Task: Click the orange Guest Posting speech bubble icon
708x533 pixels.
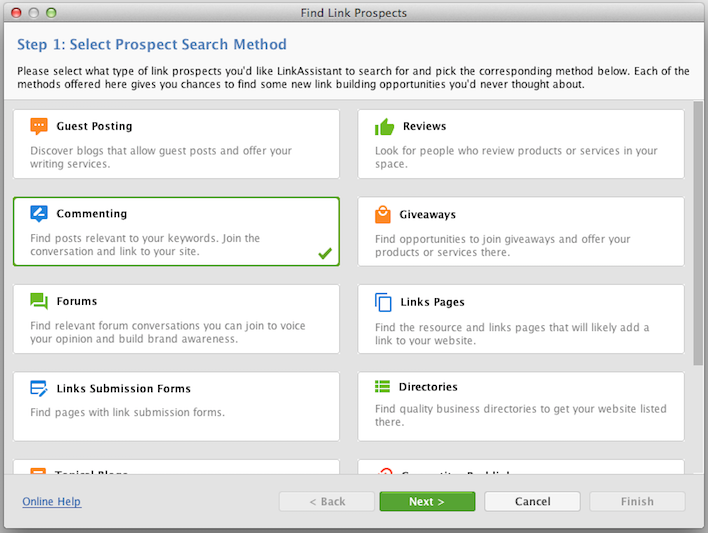Action: pos(39,126)
